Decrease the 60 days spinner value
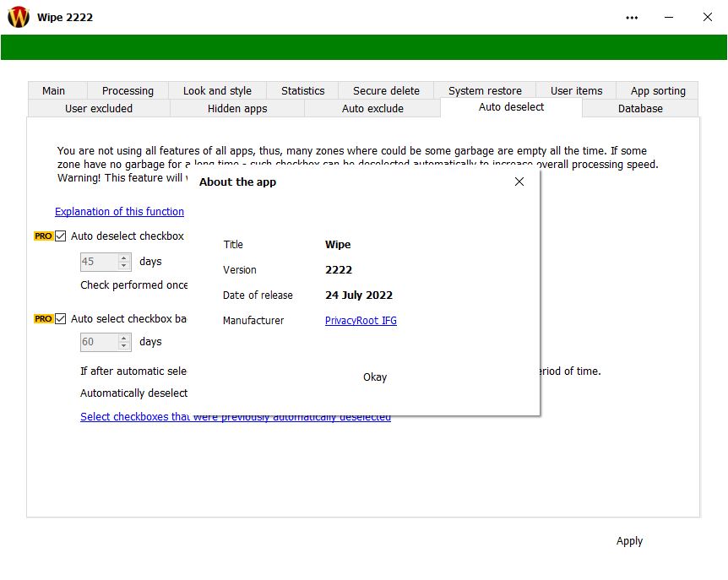 pos(124,346)
